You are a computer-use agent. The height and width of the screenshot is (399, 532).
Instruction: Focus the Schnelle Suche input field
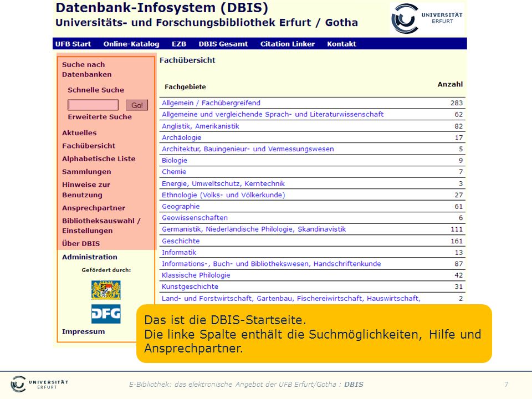pos(93,105)
